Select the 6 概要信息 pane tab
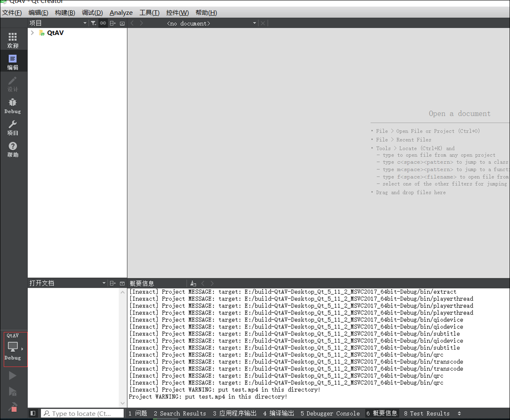This screenshot has width=510, height=420. pos(382,413)
